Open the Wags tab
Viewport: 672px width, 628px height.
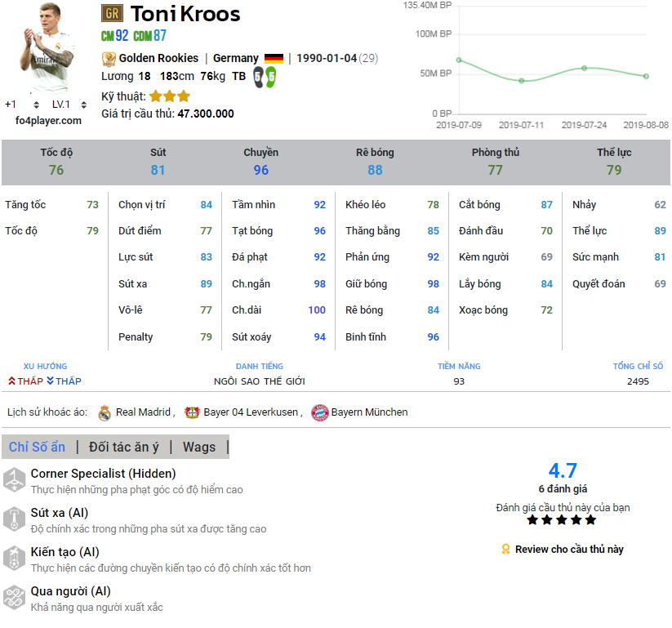(199, 447)
